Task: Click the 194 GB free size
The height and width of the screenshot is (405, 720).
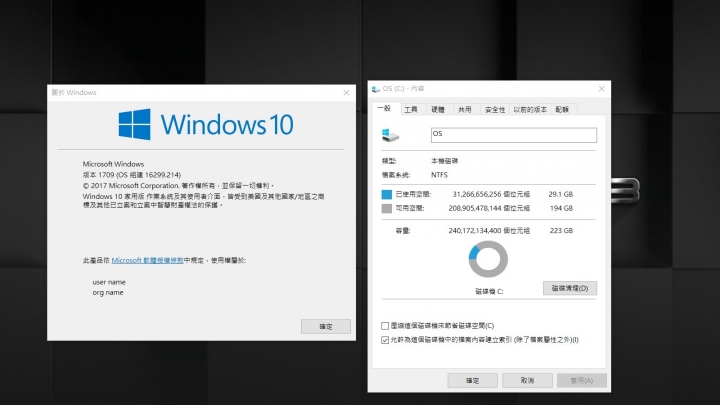Action: coord(561,208)
